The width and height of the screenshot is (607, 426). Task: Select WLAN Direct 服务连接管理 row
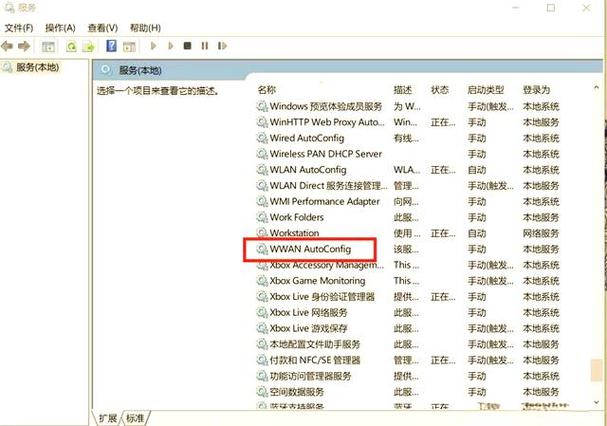pyautogui.click(x=408, y=186)
